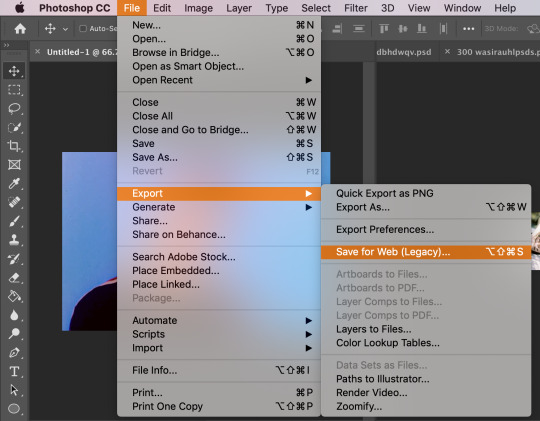540x421 pixels.
Task: Select the Pen tool
Action: point(14,352)
